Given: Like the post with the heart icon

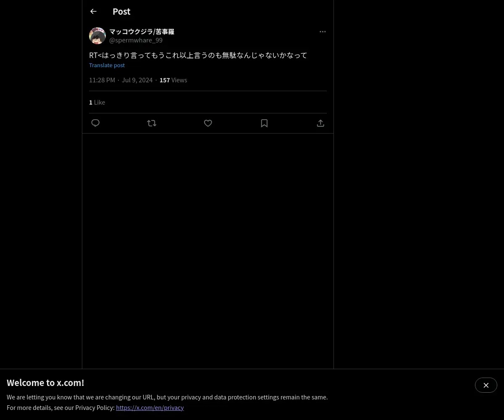Looking at the screenshot, I should tap(208, 123).
